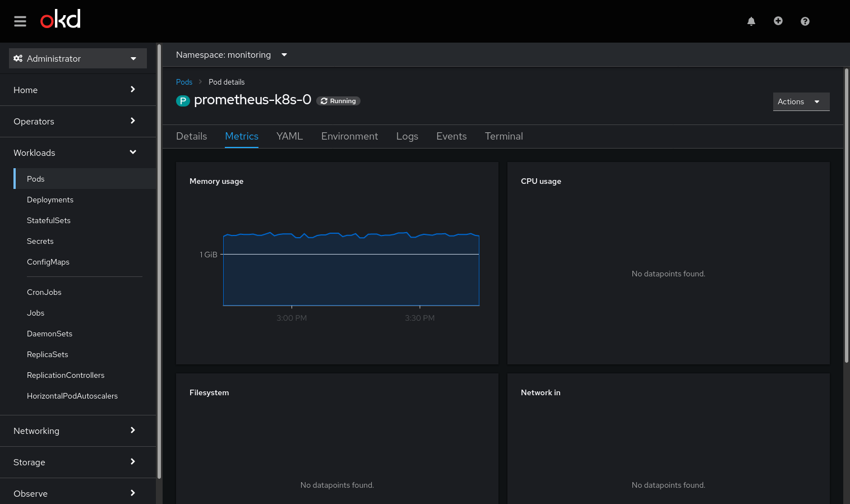Screen dimensions: 850x504
Task: Open the hamburger navigation menu
Action: tap(20, 21)
